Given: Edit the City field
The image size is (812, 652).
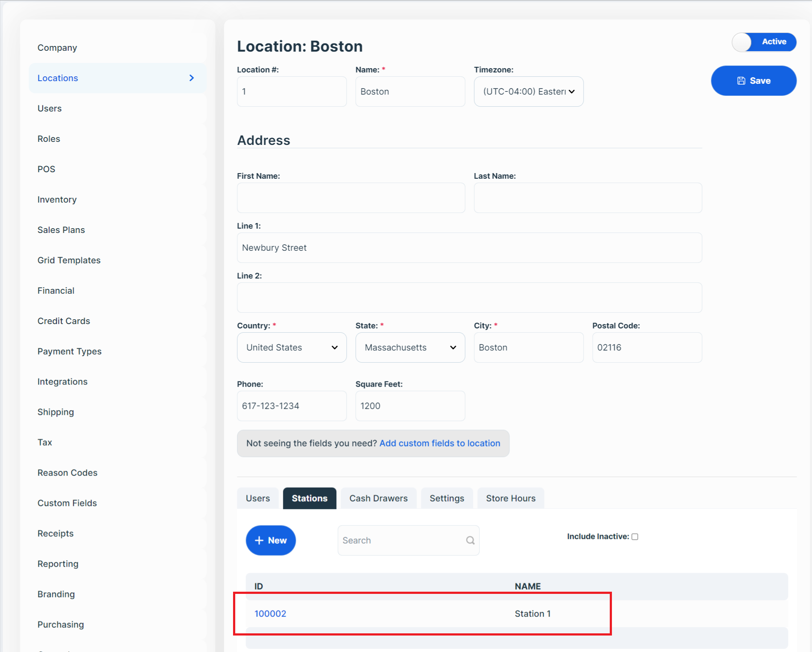Looking at the screenshot, I should [529, 347].
